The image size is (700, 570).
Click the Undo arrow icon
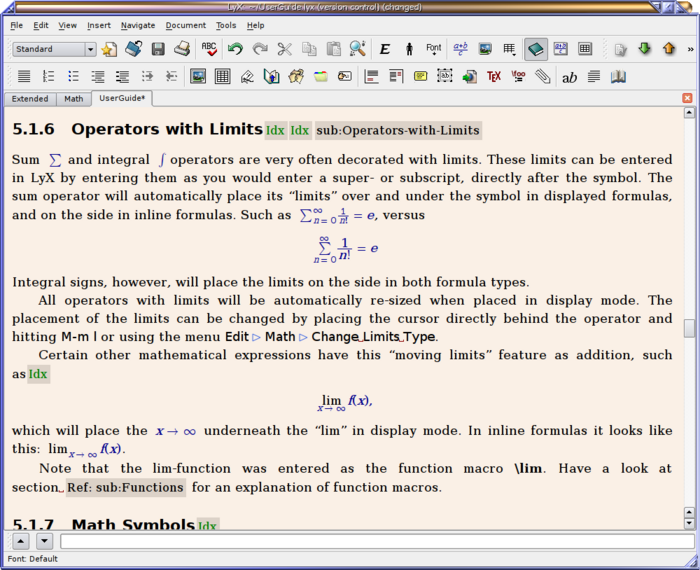point(235,48)
